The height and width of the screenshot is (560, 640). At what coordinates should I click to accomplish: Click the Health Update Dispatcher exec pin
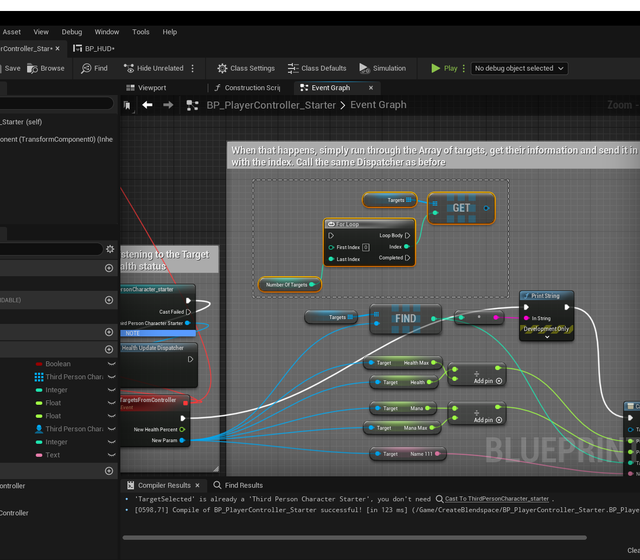(190, 359)
